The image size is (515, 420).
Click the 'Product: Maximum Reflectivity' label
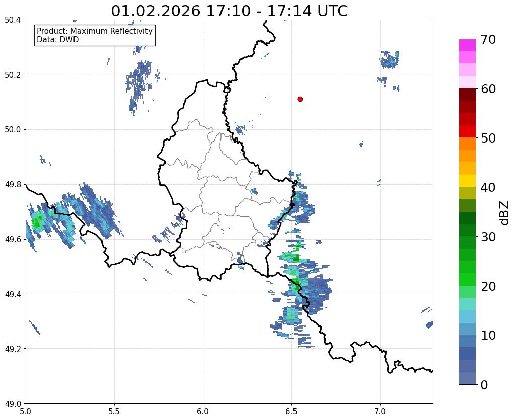pos(95,31)
